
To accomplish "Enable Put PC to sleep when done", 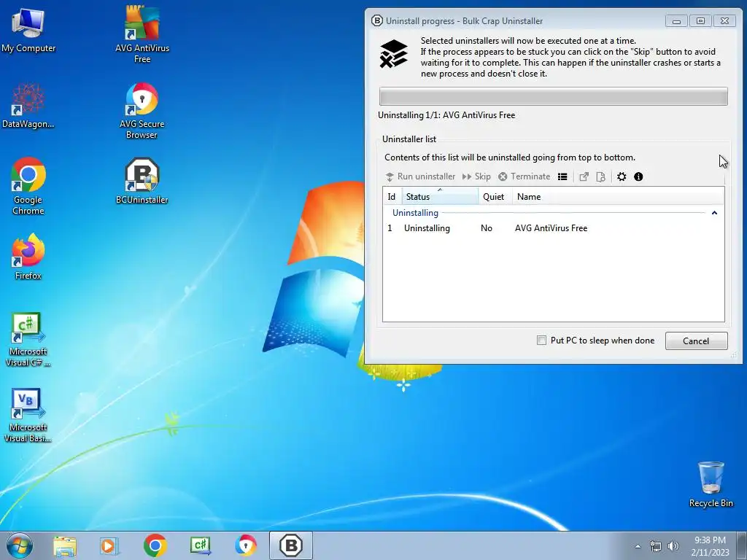I will pyautogui.click(x=542, y=340).
